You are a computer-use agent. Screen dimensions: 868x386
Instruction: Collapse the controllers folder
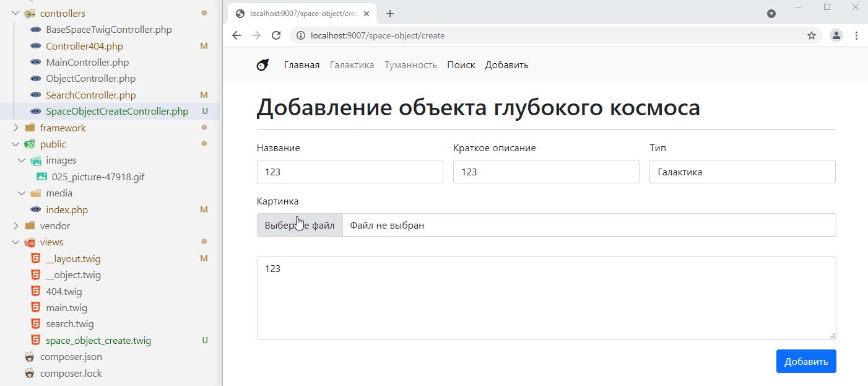point(15,13)
